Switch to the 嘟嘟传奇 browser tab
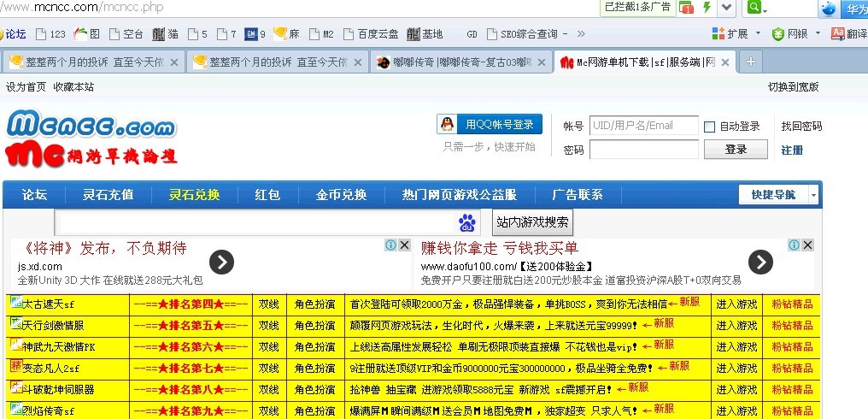 click(460, 62)
